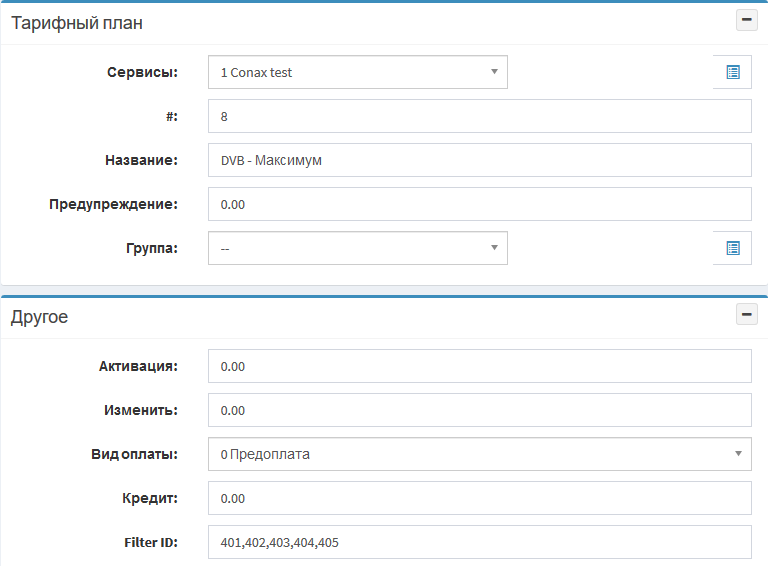Collapse the Другое panel
Image resolution: width=768 pixels, height=566 pixels.
pyautogui.click(x=746, y=315)
